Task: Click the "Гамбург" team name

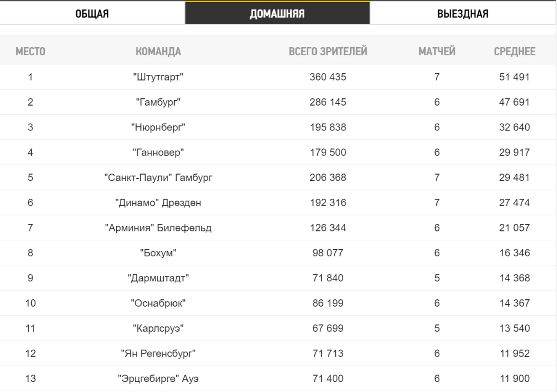Action: point(158,102)
